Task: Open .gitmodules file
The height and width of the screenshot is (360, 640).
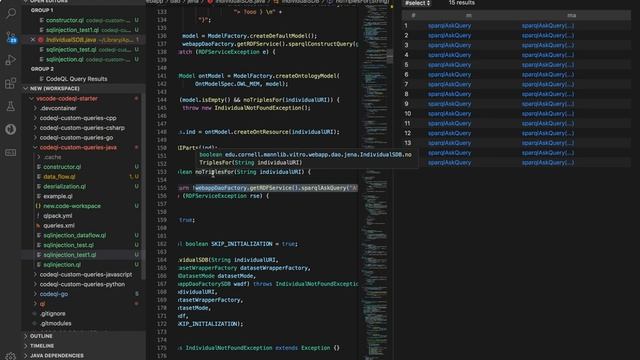Action: pos(56,324)
